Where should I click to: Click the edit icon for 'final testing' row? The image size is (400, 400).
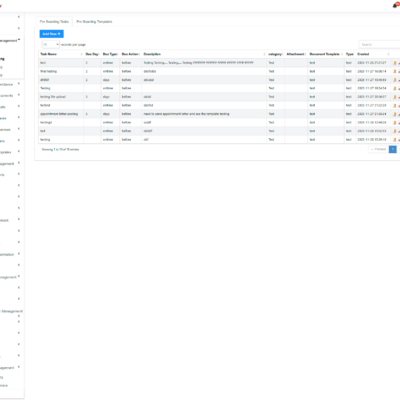pos(395,71)
